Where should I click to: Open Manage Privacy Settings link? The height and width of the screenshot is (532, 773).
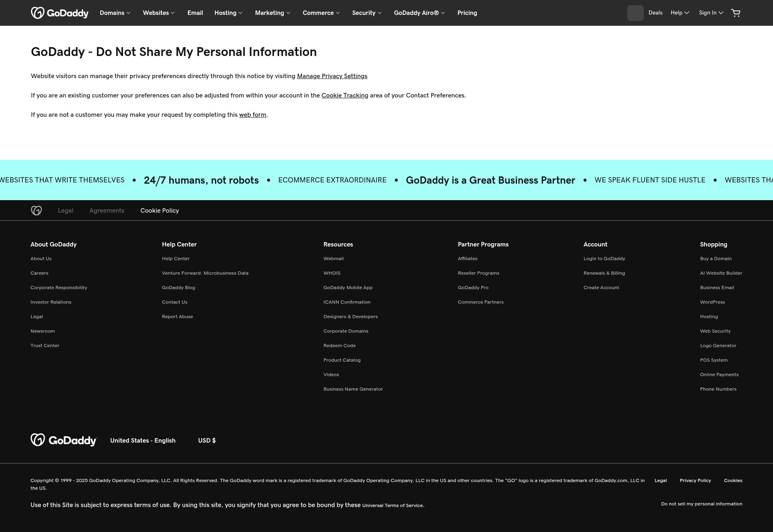(x=332, y=76)
